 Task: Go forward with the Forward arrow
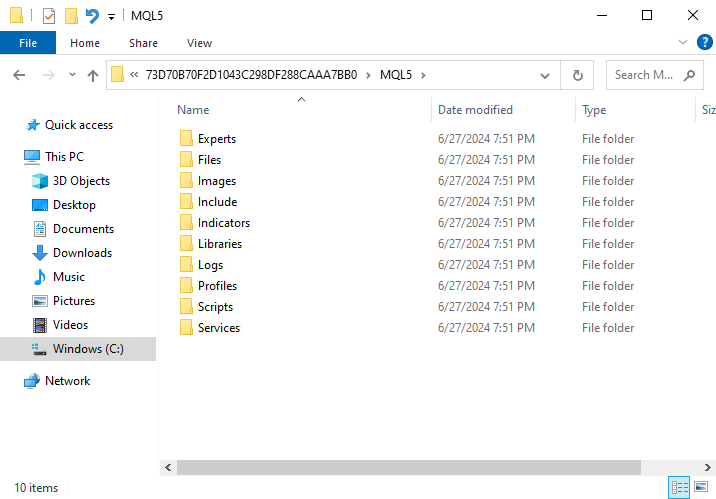[x=48, y=75]
